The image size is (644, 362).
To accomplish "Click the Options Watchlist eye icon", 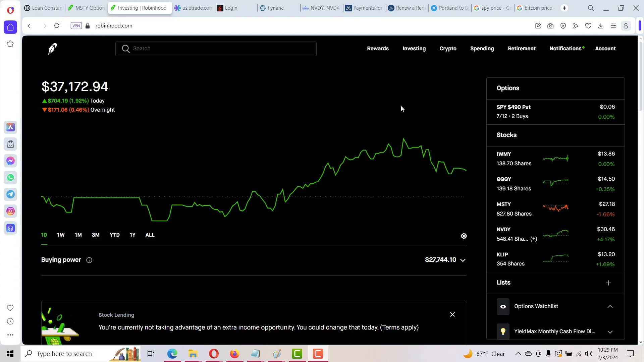I will [502, 306].
